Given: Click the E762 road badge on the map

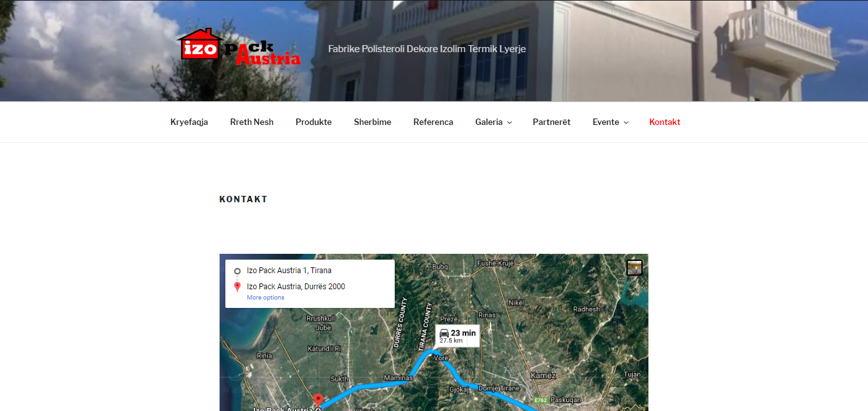Looking at the screenshot, I should 540,400.
